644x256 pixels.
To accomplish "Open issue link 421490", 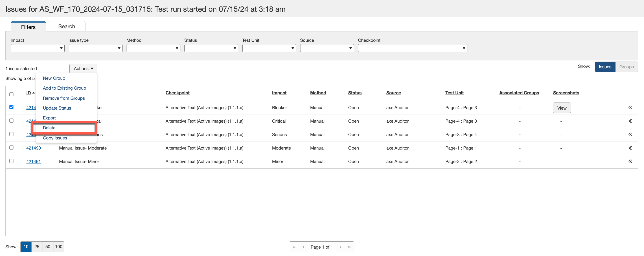I will click(33, 148).
